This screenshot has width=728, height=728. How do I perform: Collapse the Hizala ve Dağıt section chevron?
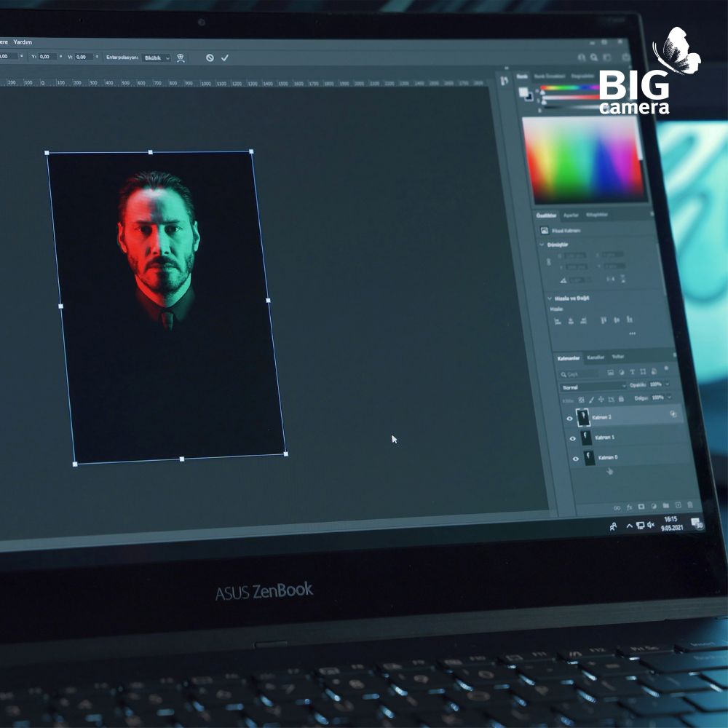(549, 298)
